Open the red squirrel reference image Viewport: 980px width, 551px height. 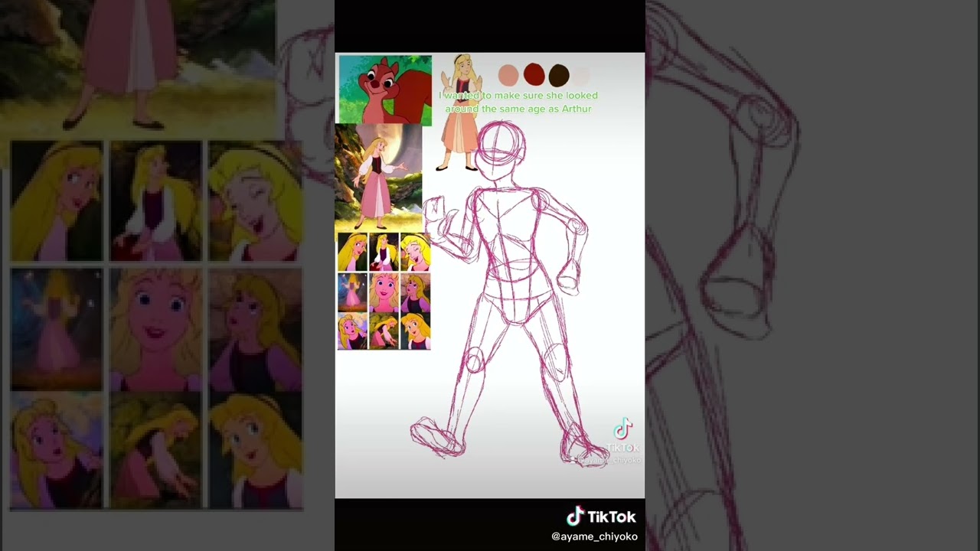385,90
